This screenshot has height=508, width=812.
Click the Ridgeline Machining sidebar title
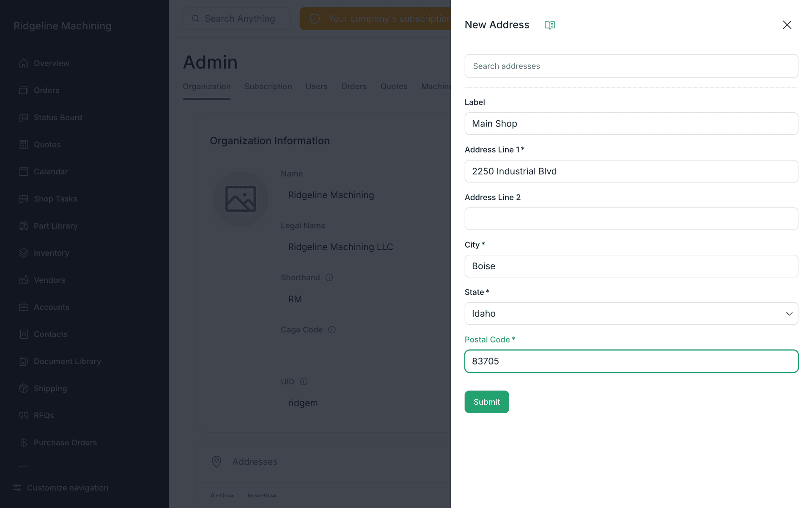click(x=63, y=26)
